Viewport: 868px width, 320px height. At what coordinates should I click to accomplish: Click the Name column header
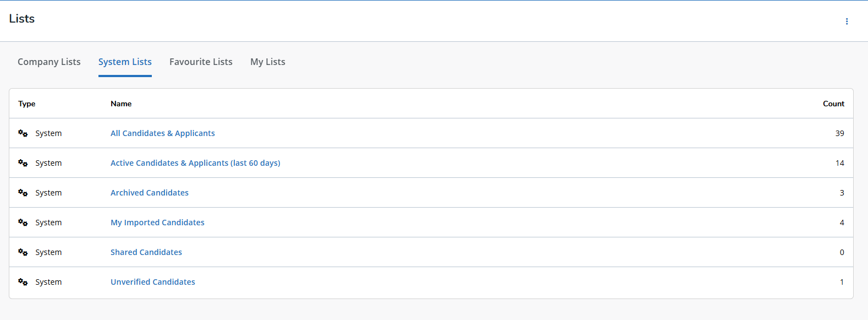coord(121,104)
